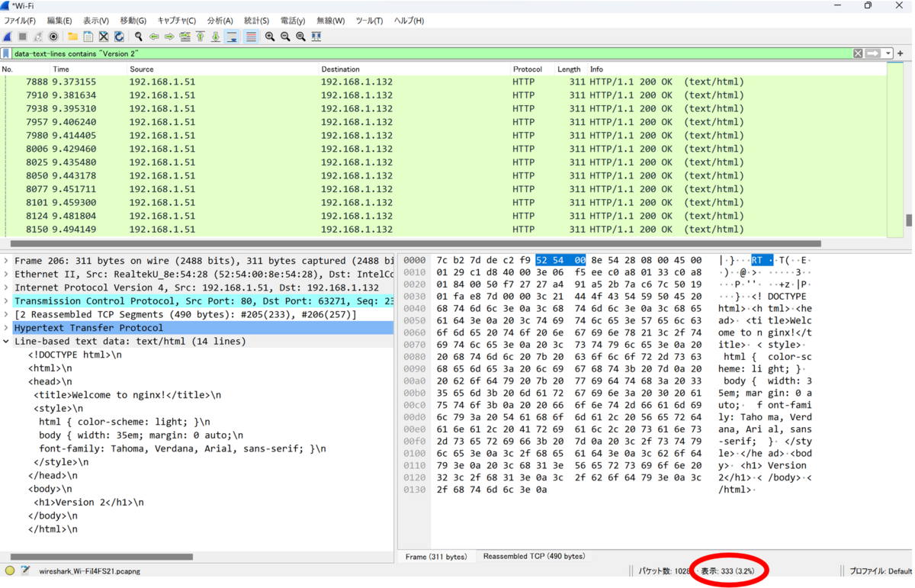
Task: Jump to the last packet
Action: [x=216, y=36]
